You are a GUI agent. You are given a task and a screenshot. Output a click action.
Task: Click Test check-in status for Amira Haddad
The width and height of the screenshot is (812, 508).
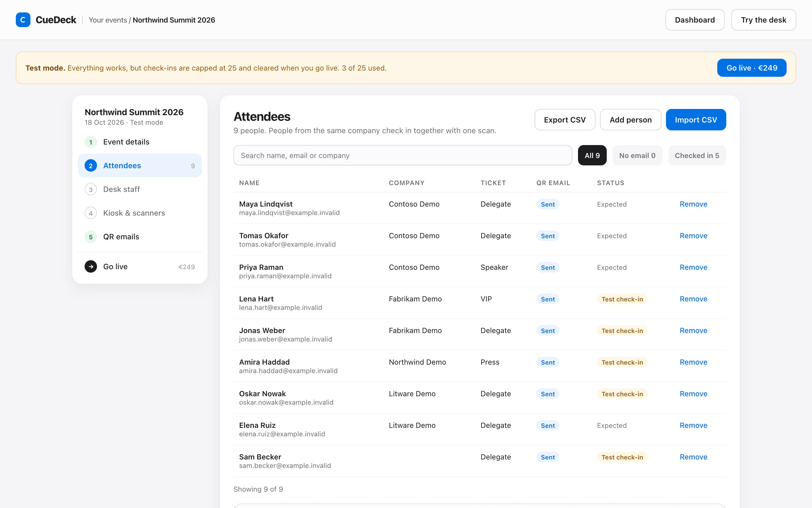pos(622,362)
